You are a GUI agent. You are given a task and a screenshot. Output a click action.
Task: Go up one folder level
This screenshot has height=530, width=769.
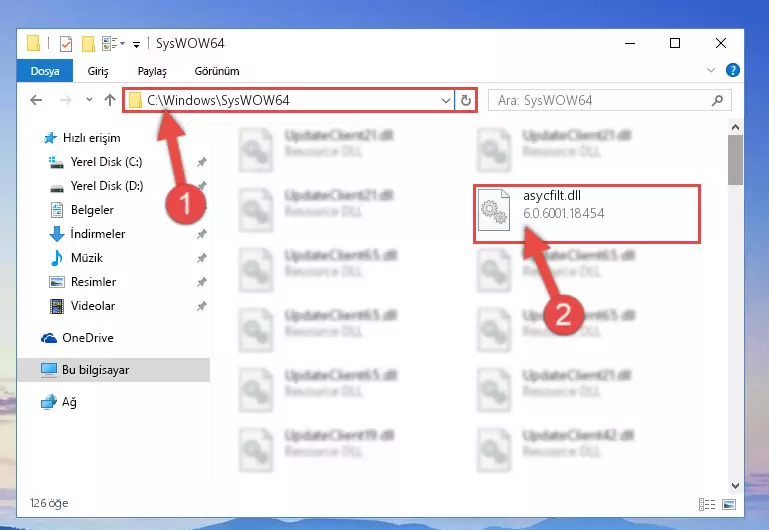[x=110, y=100]
